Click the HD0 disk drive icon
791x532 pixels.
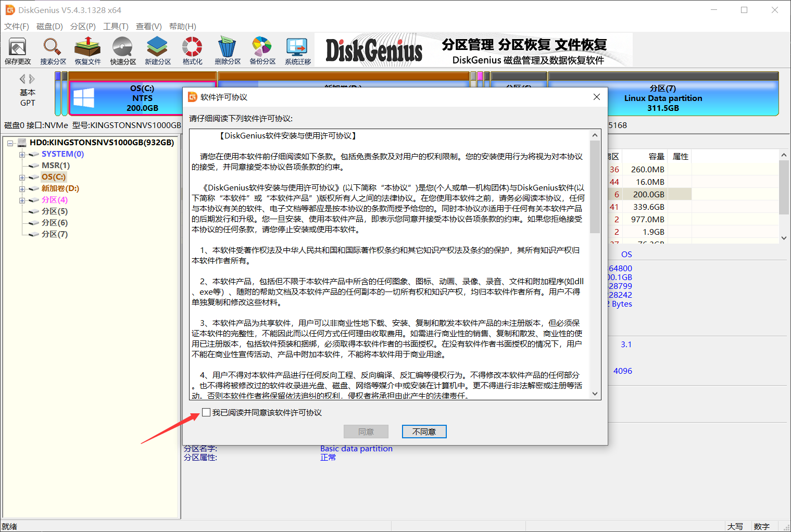(22, 142)
